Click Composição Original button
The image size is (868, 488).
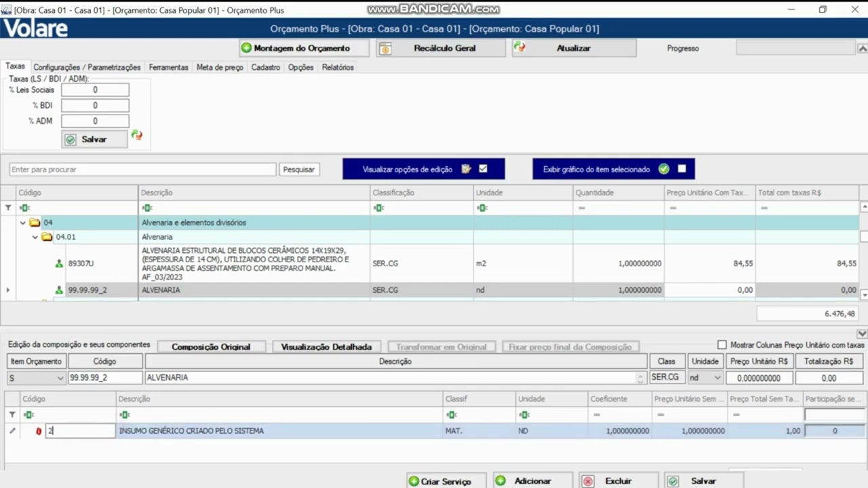point(211,346)
